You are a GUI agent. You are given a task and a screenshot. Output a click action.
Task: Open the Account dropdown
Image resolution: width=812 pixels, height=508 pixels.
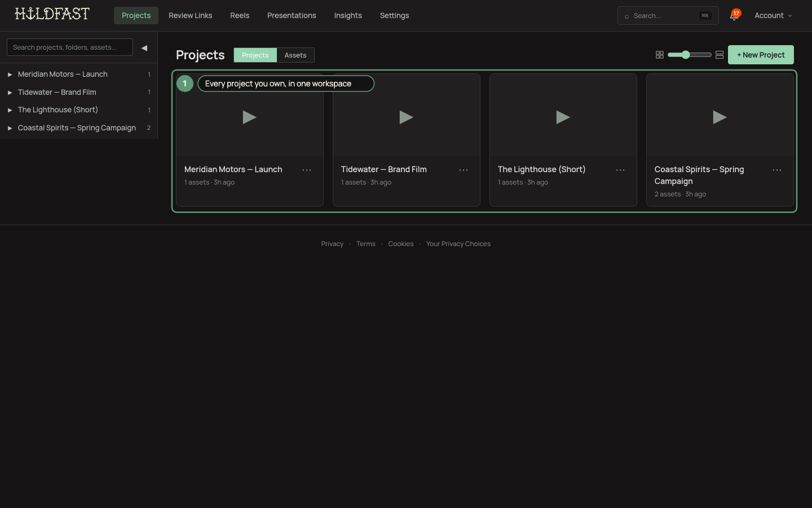(x=773, y=15)
